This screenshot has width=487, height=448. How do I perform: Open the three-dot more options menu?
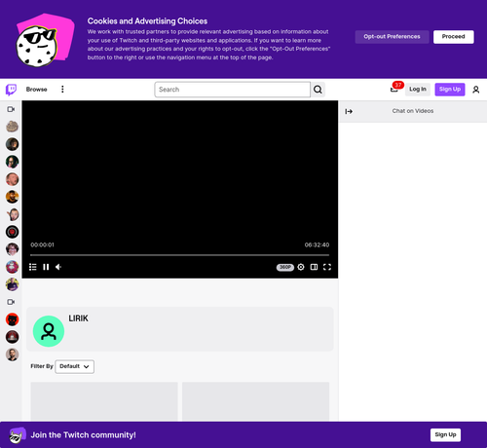click(x=62, y=90)
